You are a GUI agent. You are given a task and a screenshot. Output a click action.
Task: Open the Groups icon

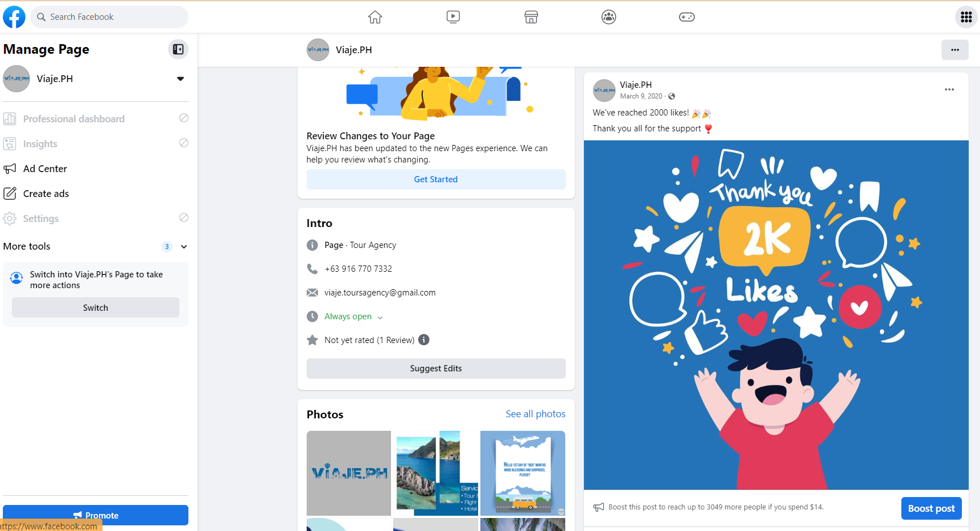[x=609, y=17]
